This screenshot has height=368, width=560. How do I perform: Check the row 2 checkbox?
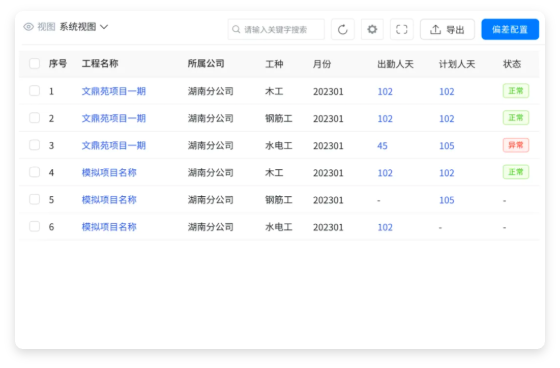click(x=34, y=118)
